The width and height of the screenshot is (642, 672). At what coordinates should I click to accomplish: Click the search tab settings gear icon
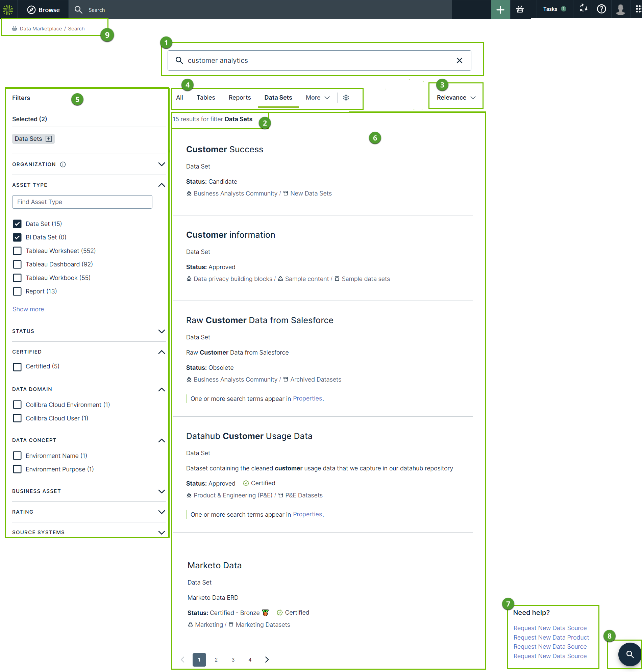coord(346,98)
